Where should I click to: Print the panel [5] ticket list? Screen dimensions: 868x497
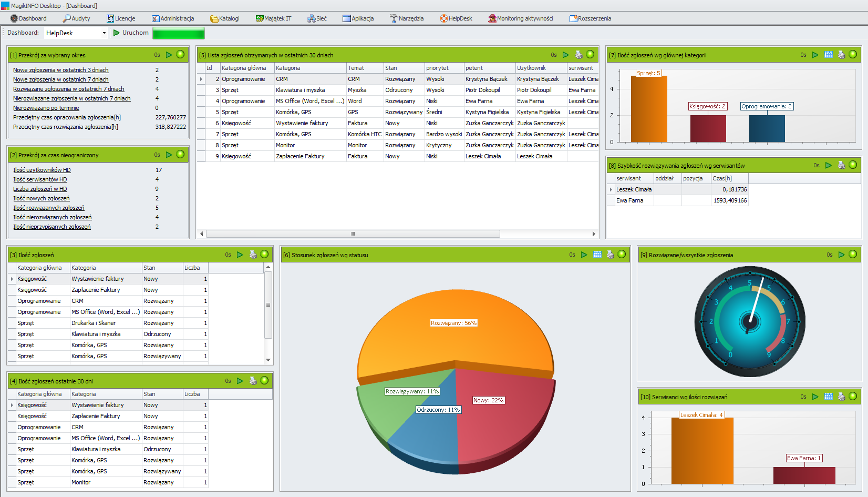(578, 55)
